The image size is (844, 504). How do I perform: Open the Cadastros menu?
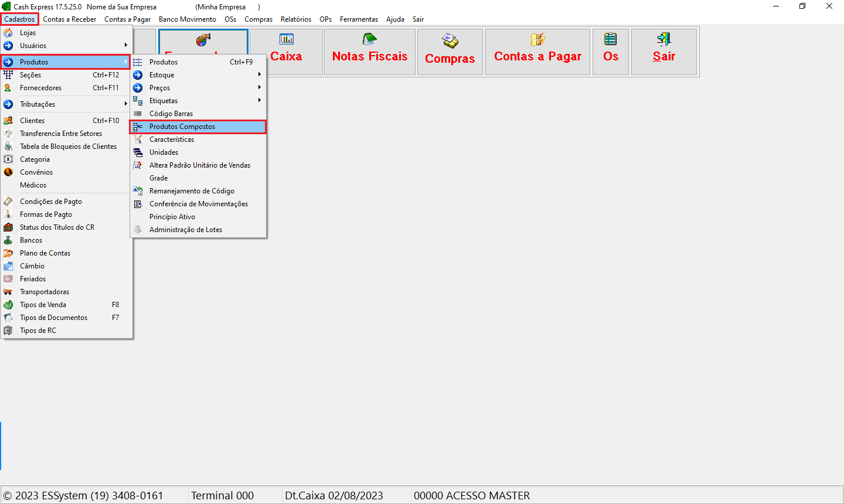point(19,19)
